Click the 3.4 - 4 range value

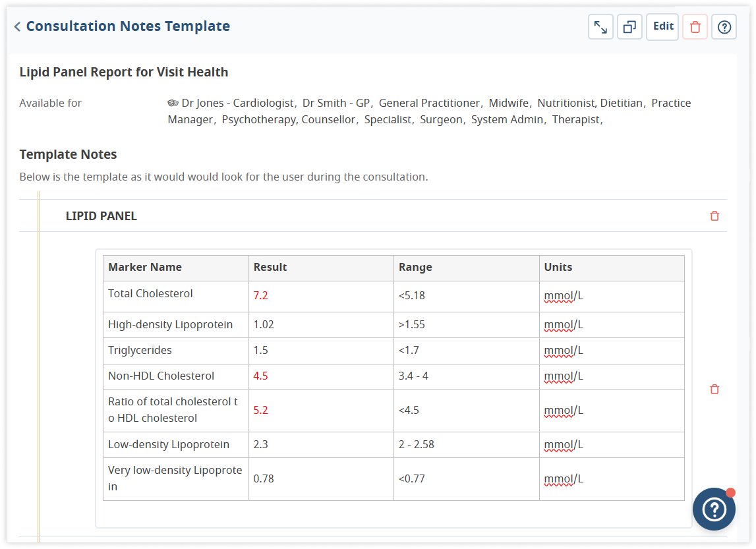coord(413,376)
